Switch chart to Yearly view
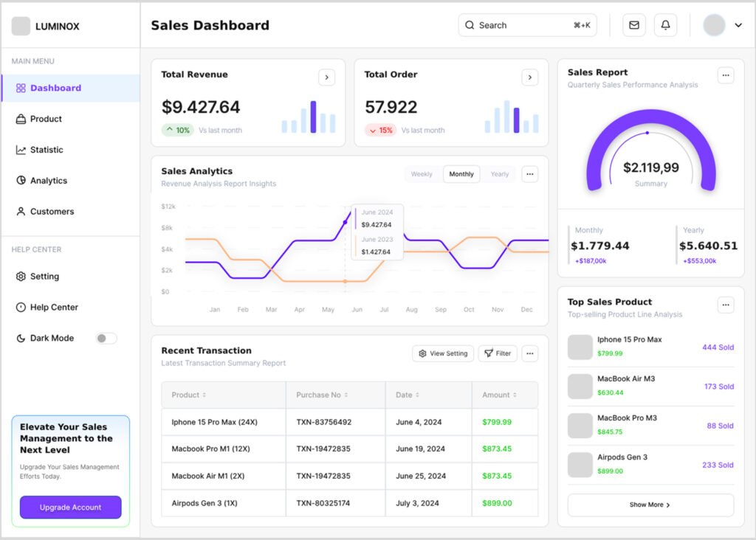Image resolution: width=756 pixels, height=540 pixels. 500,174
